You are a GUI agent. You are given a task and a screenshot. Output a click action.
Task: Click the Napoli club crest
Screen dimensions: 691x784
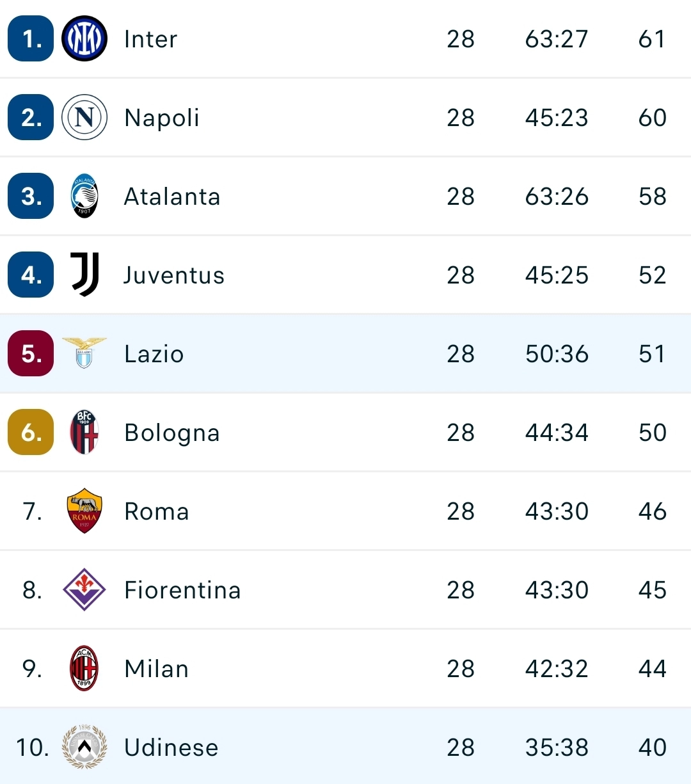tap(84, 118)
